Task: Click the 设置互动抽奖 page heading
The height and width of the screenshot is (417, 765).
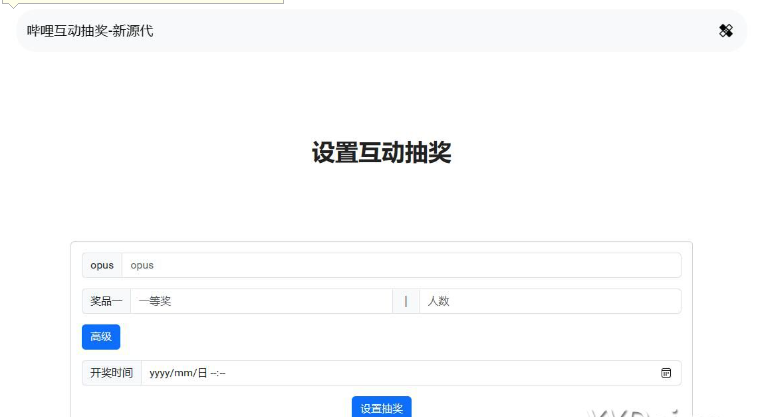Action: pyautogui.click(x=381, y=153)
